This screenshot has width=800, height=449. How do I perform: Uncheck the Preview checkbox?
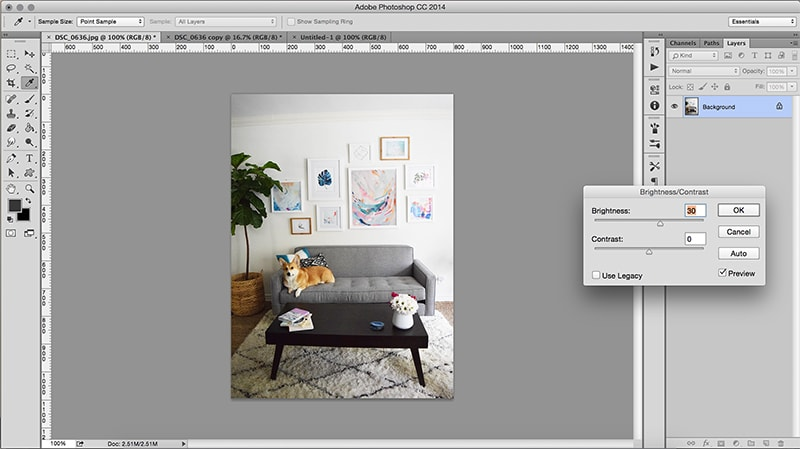click(722, 272)
